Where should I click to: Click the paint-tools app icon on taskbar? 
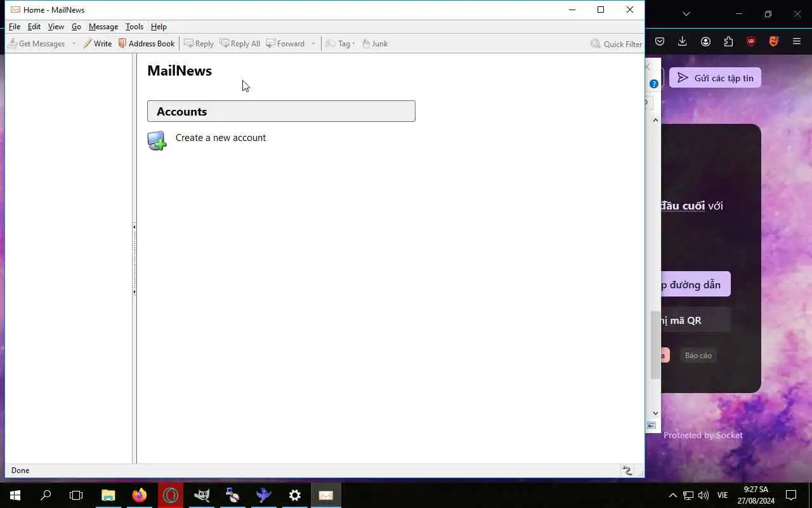(233, 495)
